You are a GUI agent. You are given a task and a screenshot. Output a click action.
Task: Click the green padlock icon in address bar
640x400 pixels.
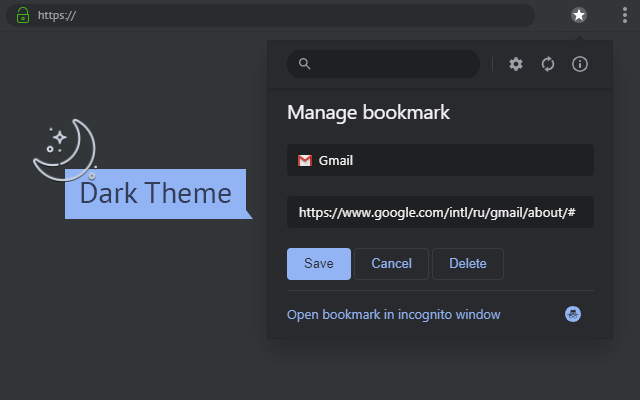[x=23, y=15]
